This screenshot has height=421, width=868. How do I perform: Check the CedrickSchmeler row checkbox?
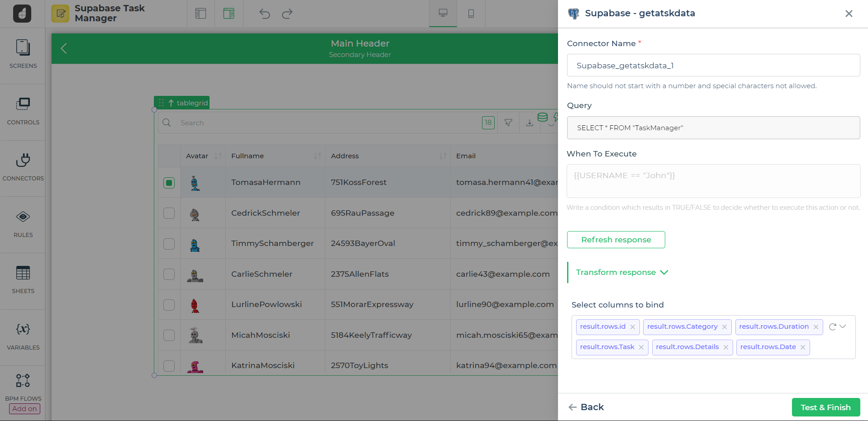click(x=169, y=213)
